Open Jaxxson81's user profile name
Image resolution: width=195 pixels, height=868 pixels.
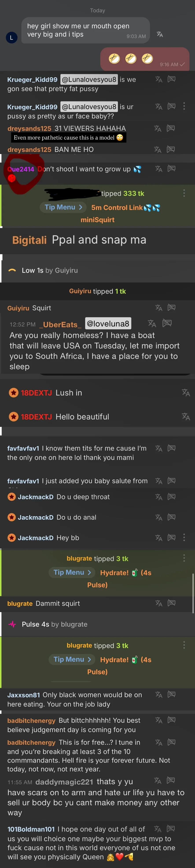(24, 695)
